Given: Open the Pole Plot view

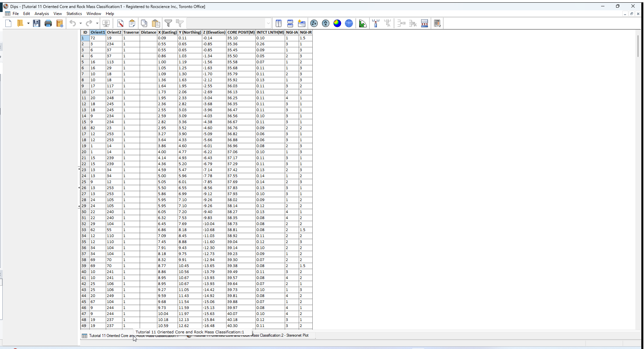Looking at the screenshot, I should (x=314, y=23).
